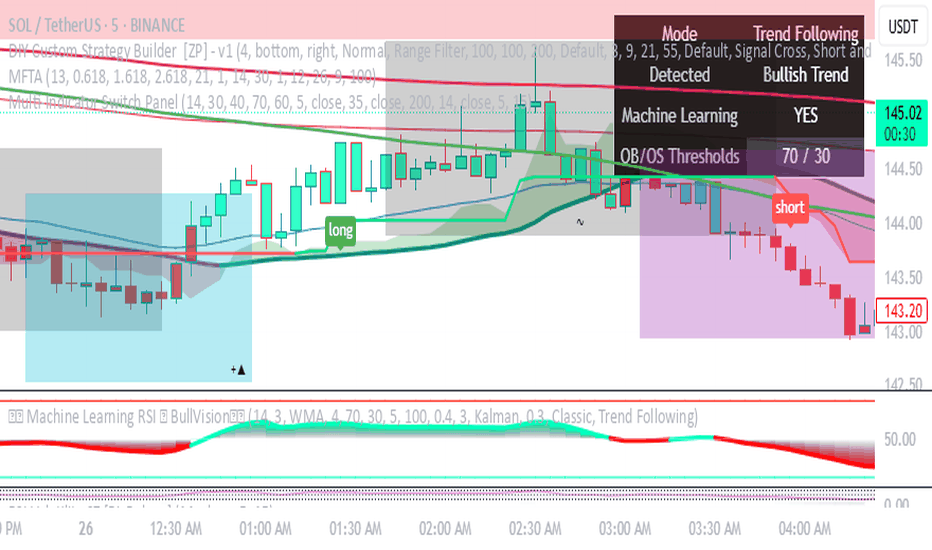
Task: Click the small wave marker near 03:00 AM
Action: point(580,222)
